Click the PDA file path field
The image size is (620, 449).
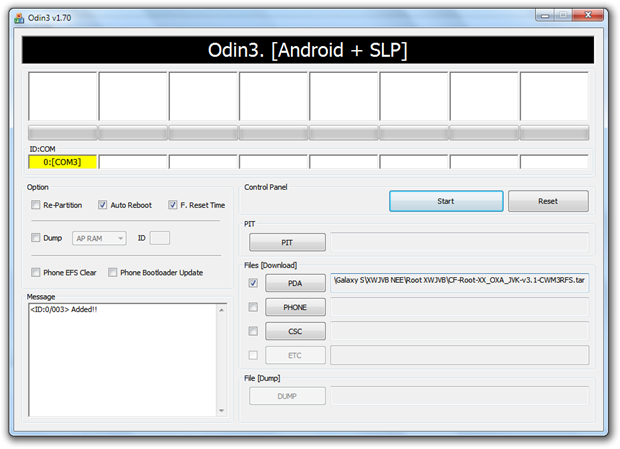pyautogui.click(x=459, y=283)
